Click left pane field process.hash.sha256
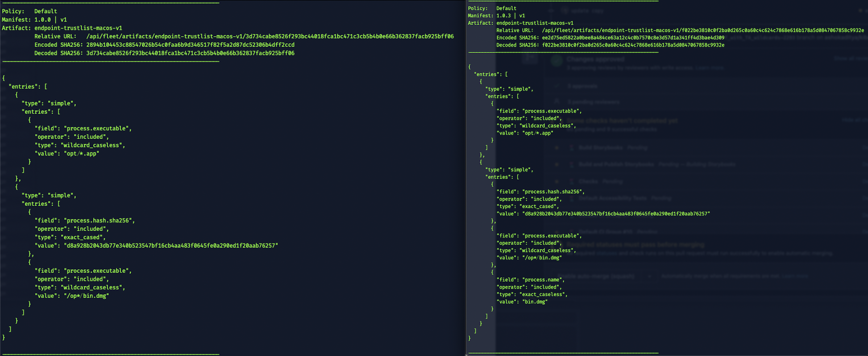Screen dimensions: 868x356 pos(85,220)
